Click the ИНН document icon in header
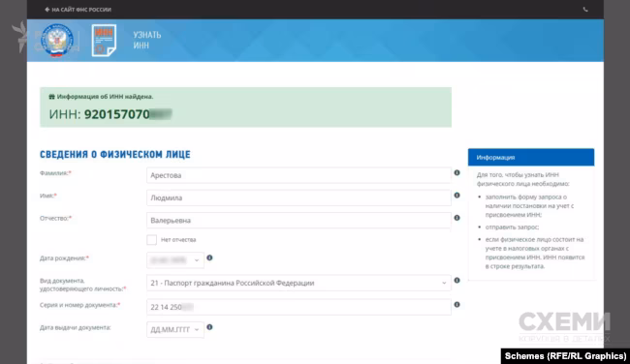This screenshot has height=364, width=630. 104,40
